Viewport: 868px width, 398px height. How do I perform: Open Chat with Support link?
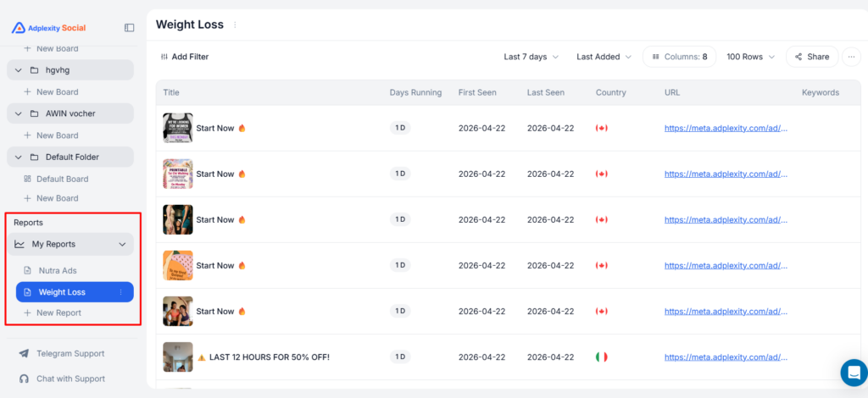71,379
